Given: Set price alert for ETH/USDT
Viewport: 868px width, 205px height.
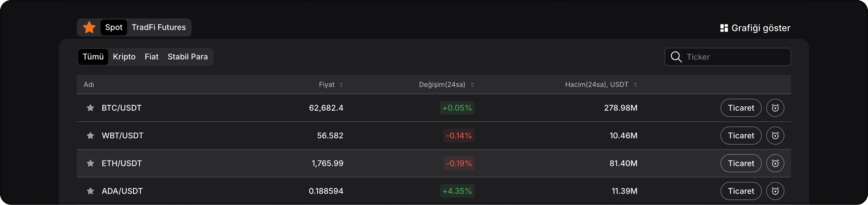Looking at the screenshot, I should click(x=775, y=163).
